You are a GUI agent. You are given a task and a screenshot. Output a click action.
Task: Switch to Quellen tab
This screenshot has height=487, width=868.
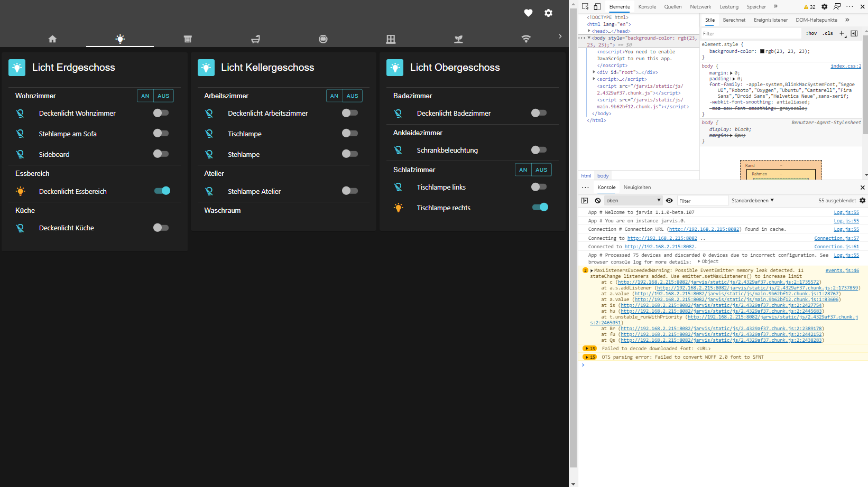673,7
